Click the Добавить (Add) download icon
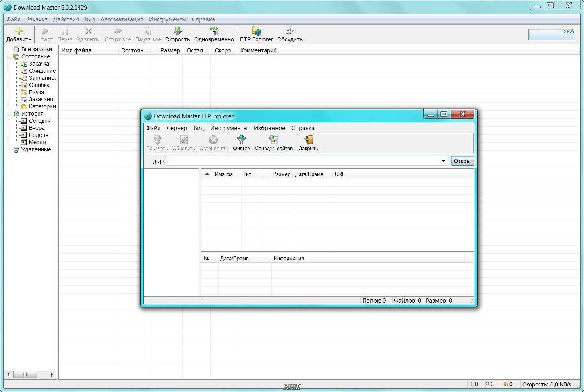This screenshot has width=584, height=392. [x=19, y=31]
